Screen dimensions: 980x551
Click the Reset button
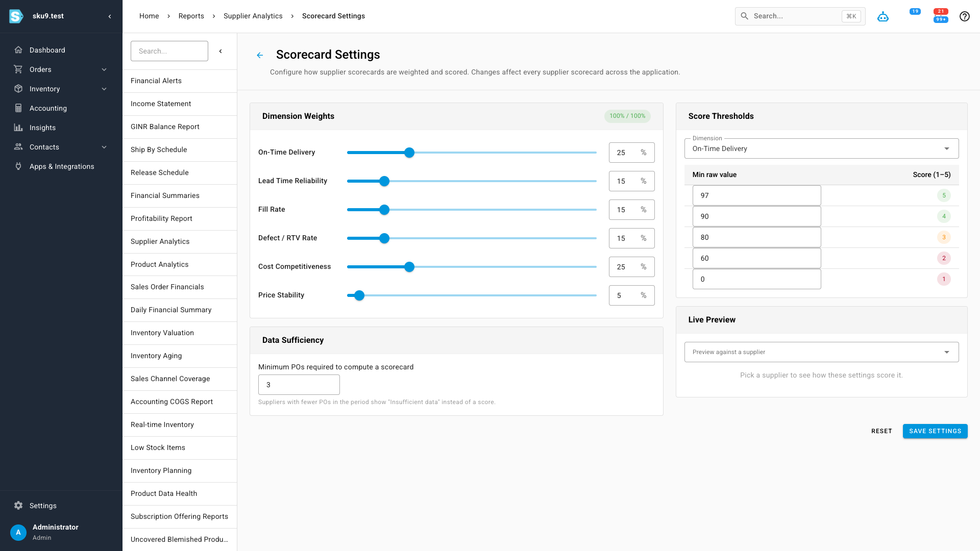[x=881, y=431]
